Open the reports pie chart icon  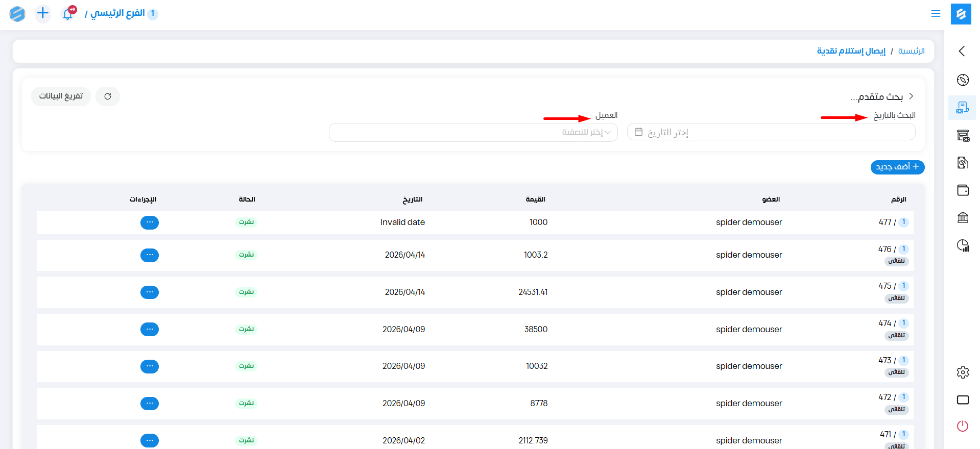(963, 245)
